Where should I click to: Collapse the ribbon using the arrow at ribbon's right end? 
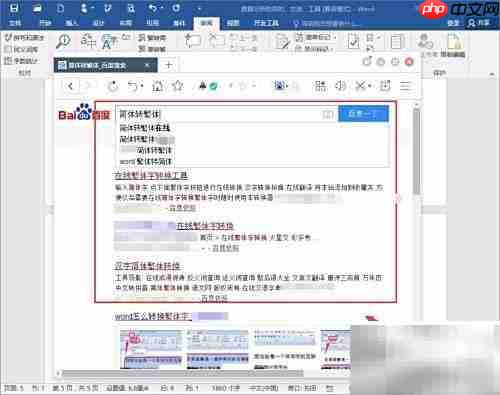point(492,74)
